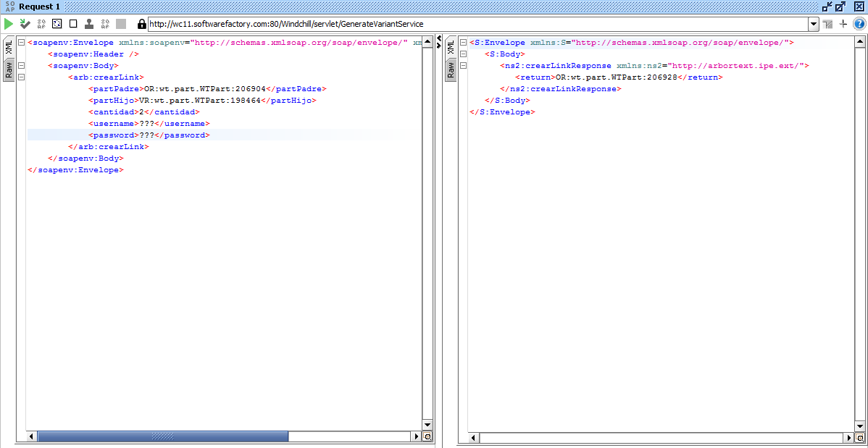
Task: Click the username ??? value
Action: coord(146,124)
